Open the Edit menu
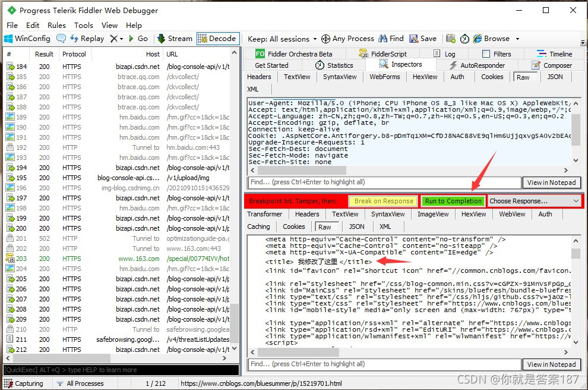Image resolution: width=588 pixels, height=390 pixels. click(33, 25)
